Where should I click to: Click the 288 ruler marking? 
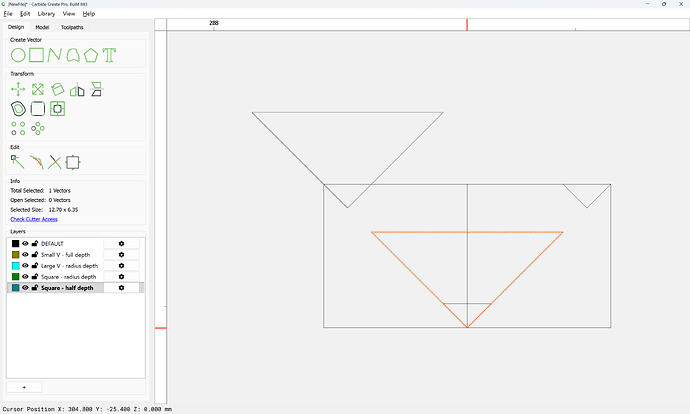point(214,23)
